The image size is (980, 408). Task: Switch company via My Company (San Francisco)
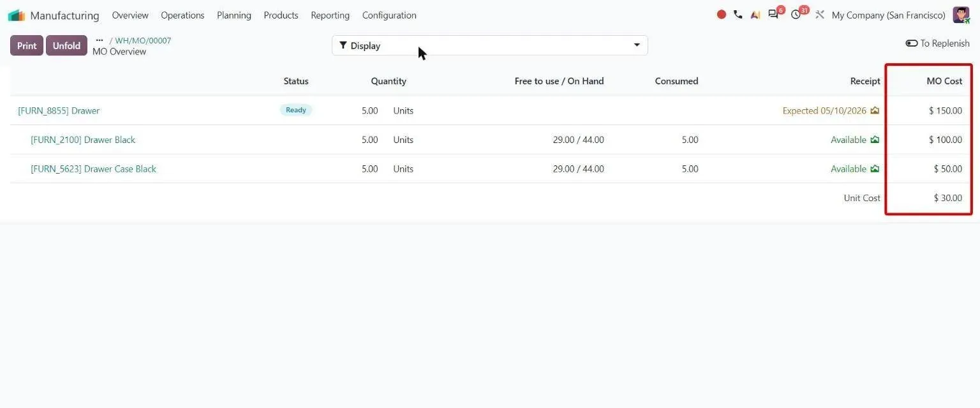pos(888,15)
